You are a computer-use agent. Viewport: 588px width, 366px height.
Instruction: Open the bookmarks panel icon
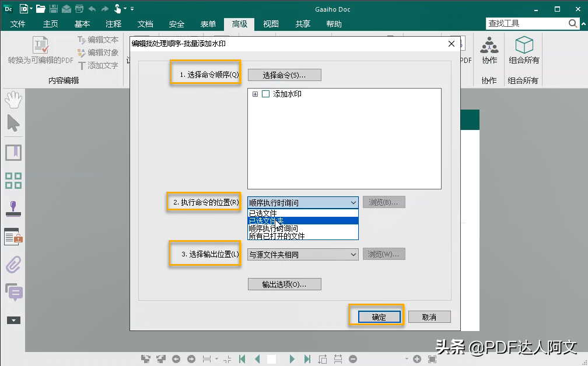(13, 153)
